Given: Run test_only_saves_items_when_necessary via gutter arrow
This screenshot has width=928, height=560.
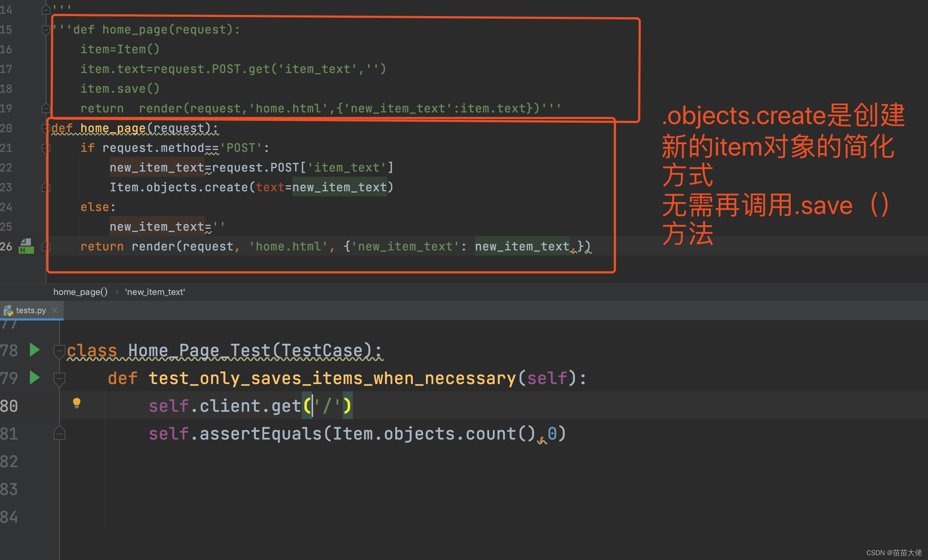Looking at the screenshot, I should click(x=35, y=377).
